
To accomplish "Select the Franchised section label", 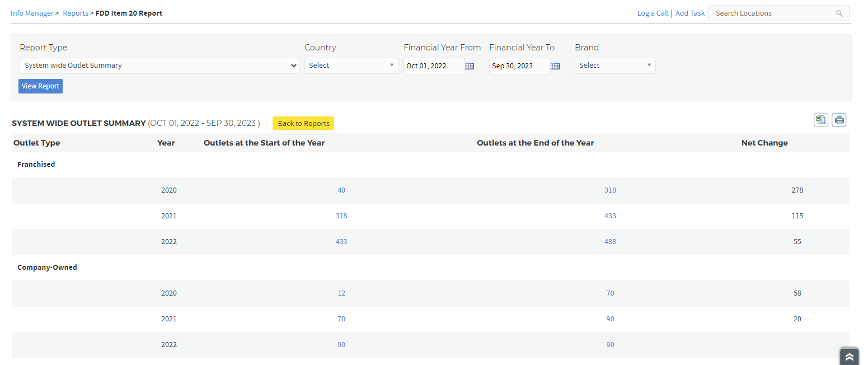I will (x=36, y=165).
